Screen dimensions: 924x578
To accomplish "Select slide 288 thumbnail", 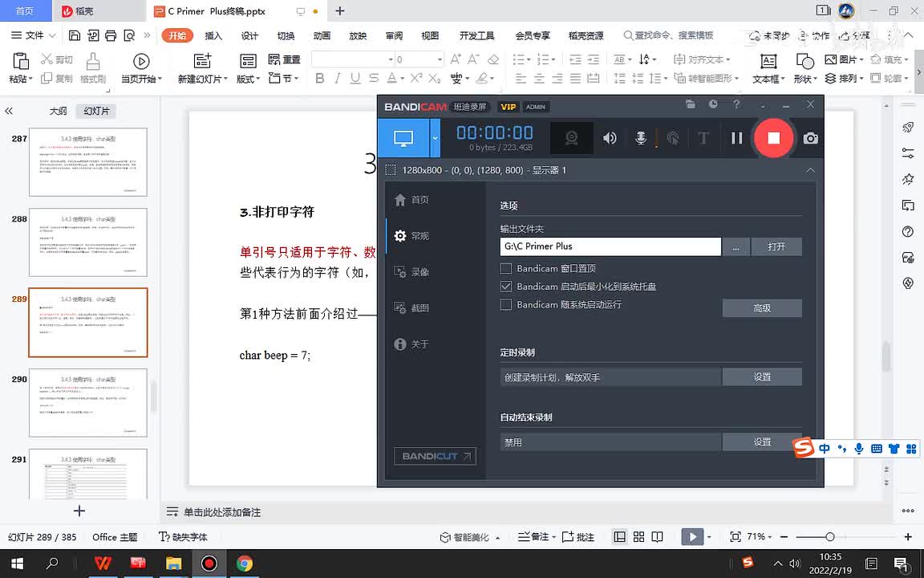I will coord(87,242).
